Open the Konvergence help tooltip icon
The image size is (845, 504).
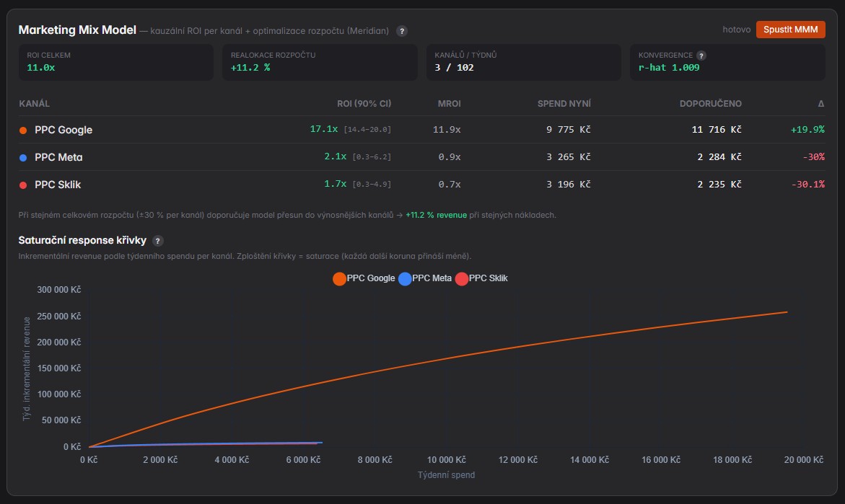701,56
